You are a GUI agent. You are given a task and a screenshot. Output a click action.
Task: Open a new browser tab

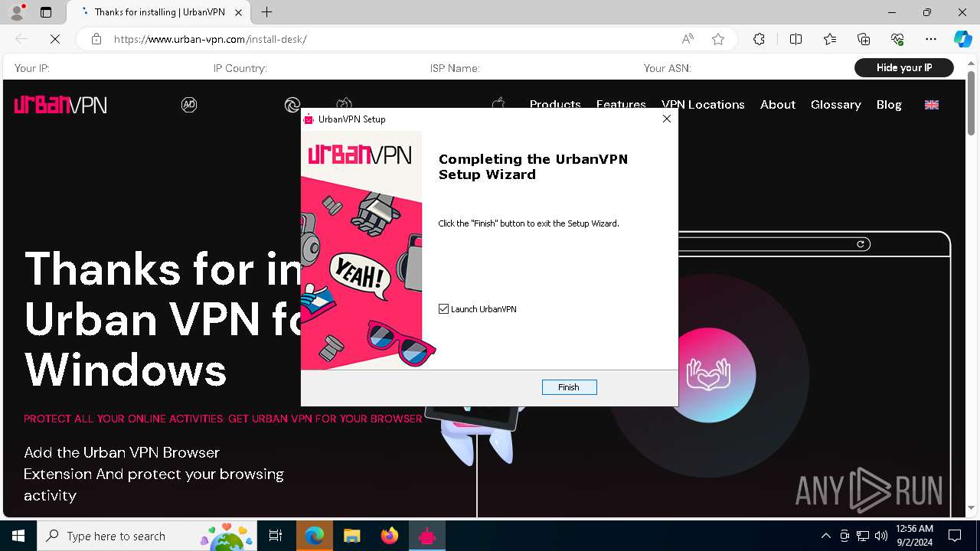266,12
